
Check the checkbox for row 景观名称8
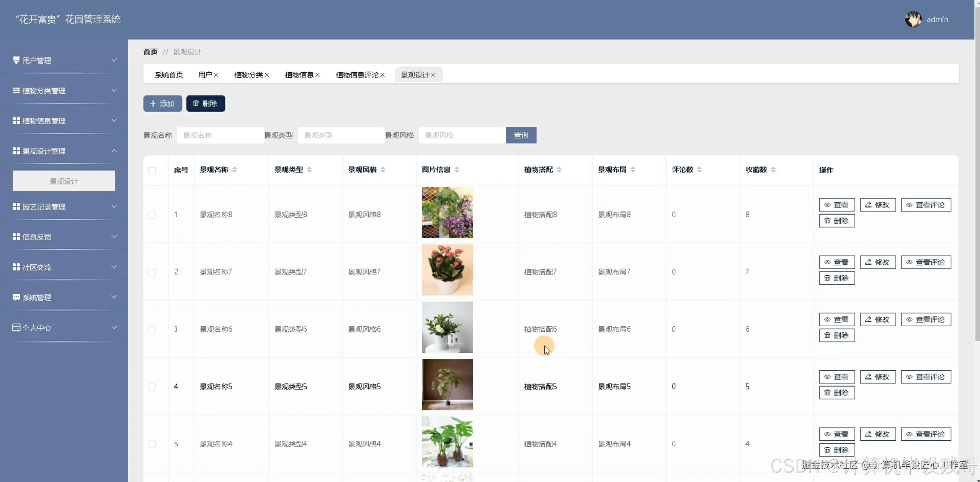point(152,215)
